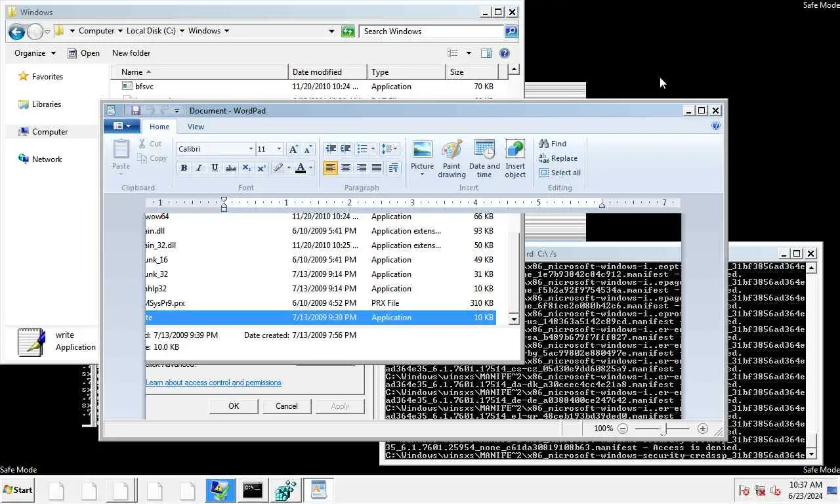Click the Explorer search magnifier icon
The image size is (840, 504).
[511, 31]
